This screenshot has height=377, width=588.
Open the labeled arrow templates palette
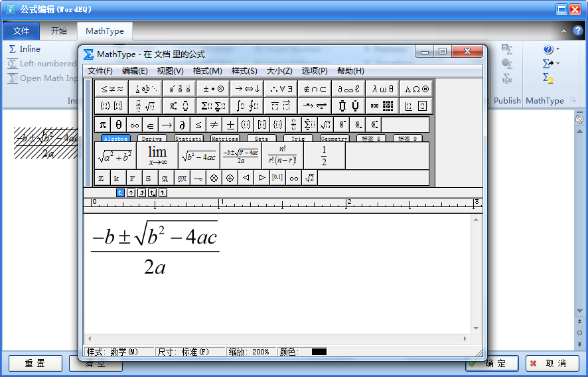pos(315,106)
